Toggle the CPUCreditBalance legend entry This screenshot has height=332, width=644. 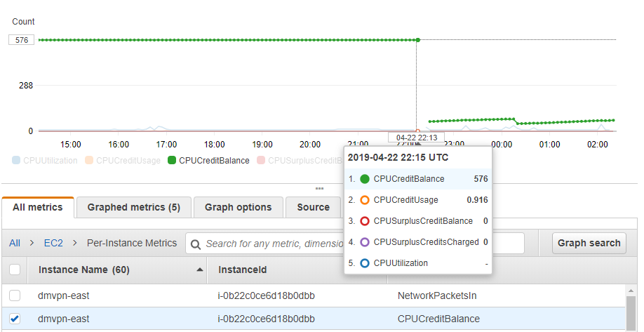(x=208, y=161)
